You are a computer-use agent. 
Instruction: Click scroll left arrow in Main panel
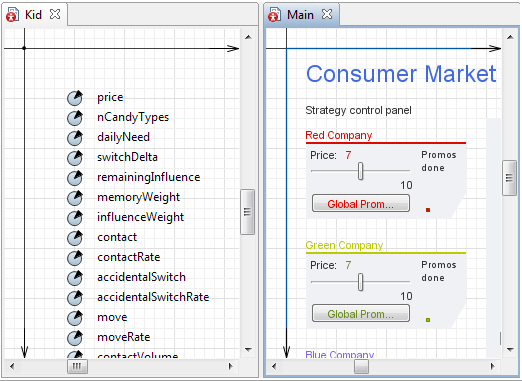tap(274, 367)
